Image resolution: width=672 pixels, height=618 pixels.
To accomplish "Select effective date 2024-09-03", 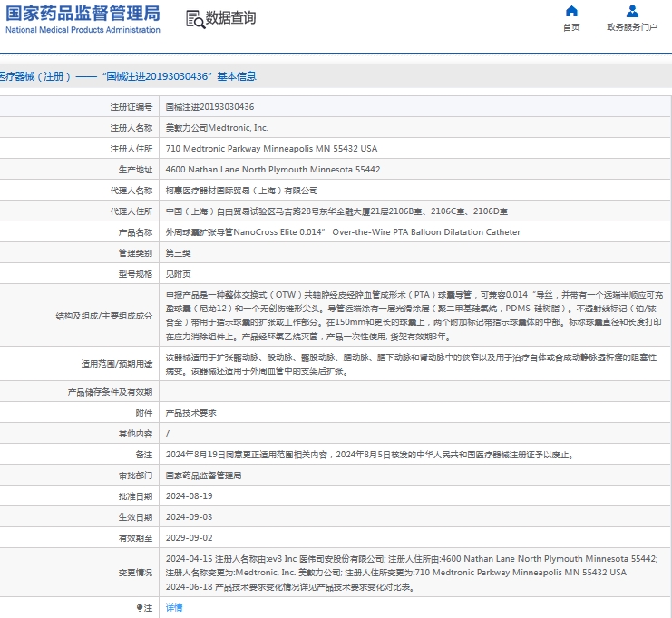I will [x=189, y=517].
